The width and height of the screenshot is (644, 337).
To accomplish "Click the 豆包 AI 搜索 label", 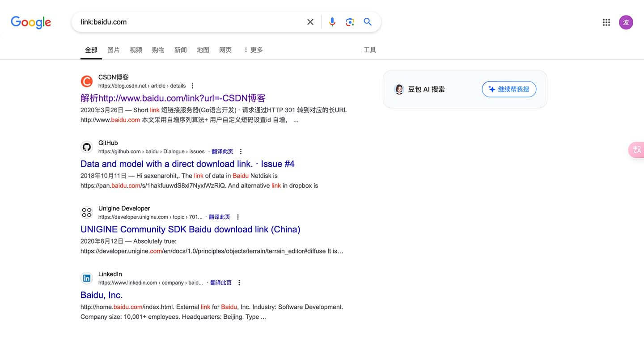I will (x=426, y=89).
